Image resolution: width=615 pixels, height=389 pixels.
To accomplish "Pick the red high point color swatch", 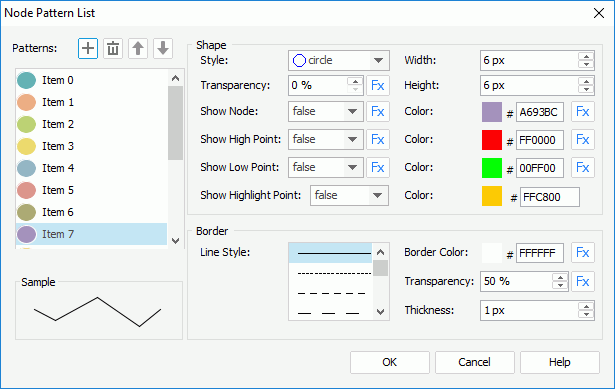I will pyautogui.click(x=492, y=140).
